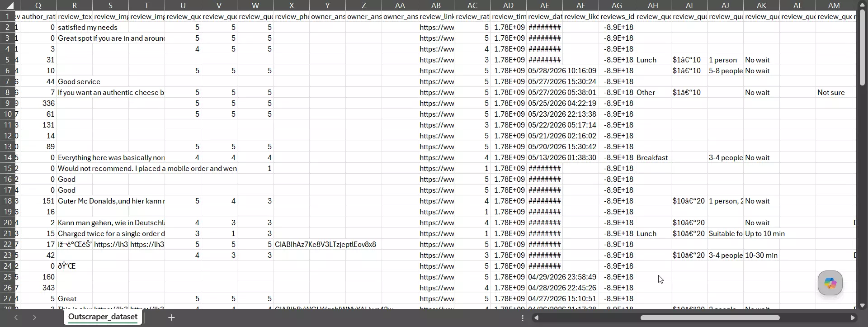Select author rating cell '336'

(x=38, y=103)
